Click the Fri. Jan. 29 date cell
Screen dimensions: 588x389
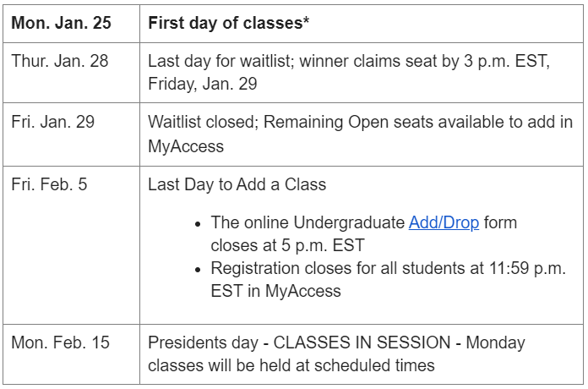point(71,134)
